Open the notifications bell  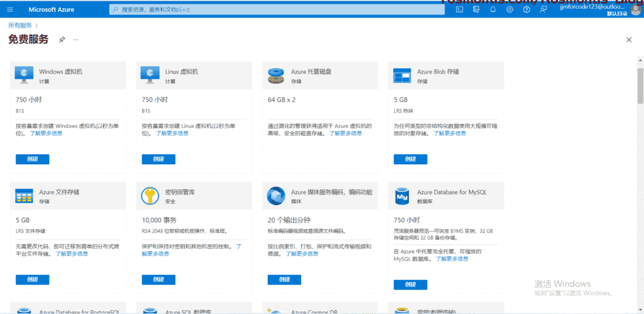point(493,9)
